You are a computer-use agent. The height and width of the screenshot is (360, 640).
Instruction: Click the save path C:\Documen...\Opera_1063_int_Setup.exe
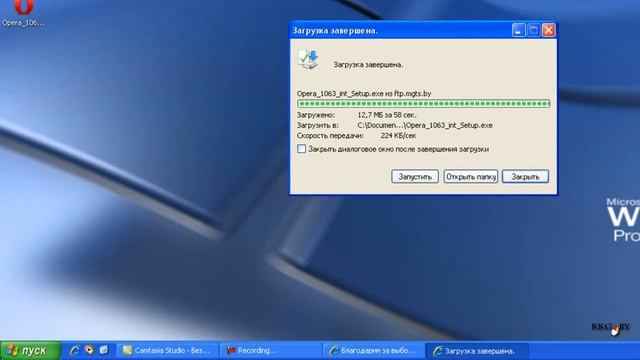tap(425, 125)
